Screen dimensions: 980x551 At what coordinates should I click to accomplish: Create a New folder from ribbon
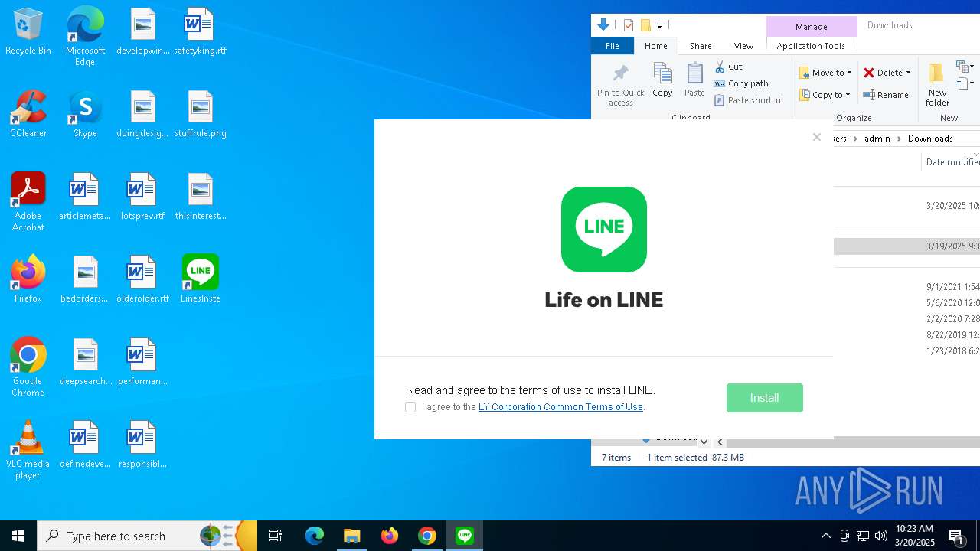point(937,84)
